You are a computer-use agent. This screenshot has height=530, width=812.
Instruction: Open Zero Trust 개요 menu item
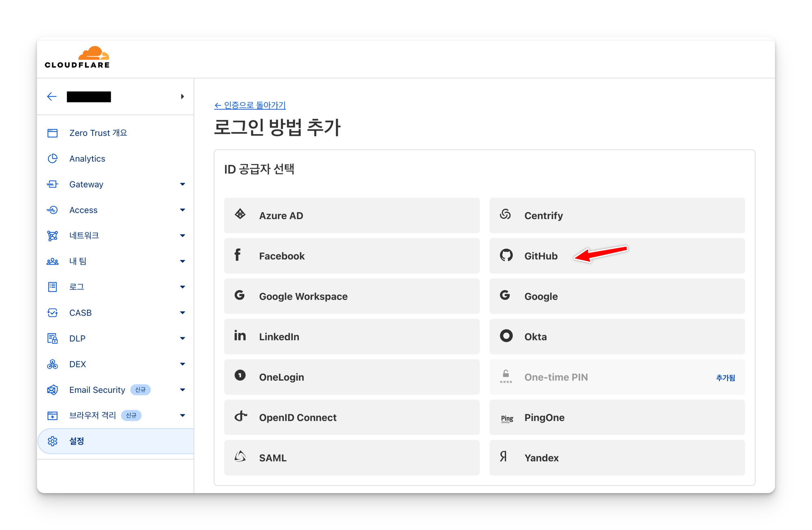click(98, 133)
